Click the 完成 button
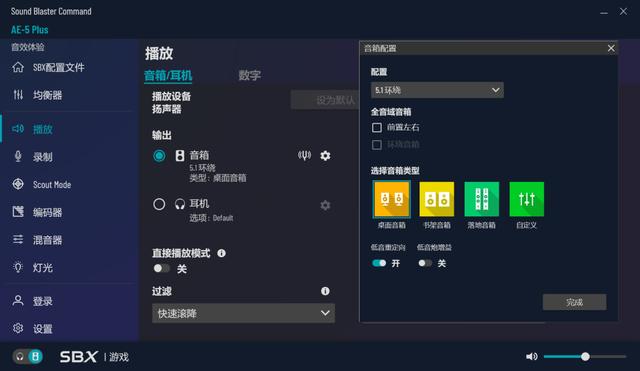The width and height of the screenshot is (640, 371). [x=574, y=302]
